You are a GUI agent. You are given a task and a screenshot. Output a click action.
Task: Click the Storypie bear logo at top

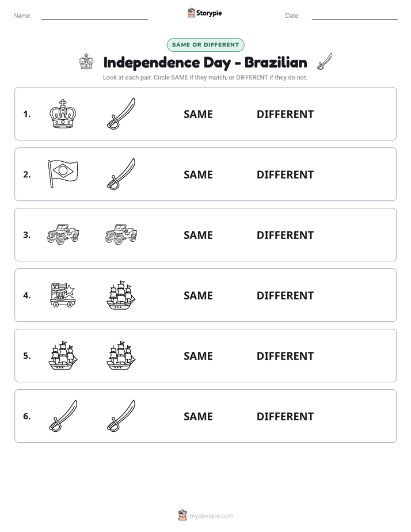coord(191,13)
